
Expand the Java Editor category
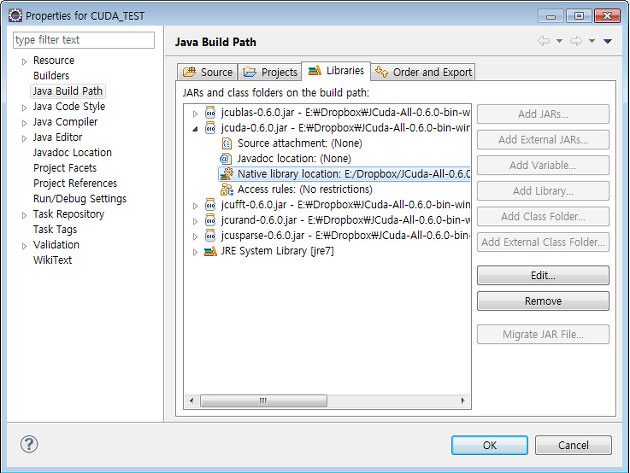tap(24, 138)
